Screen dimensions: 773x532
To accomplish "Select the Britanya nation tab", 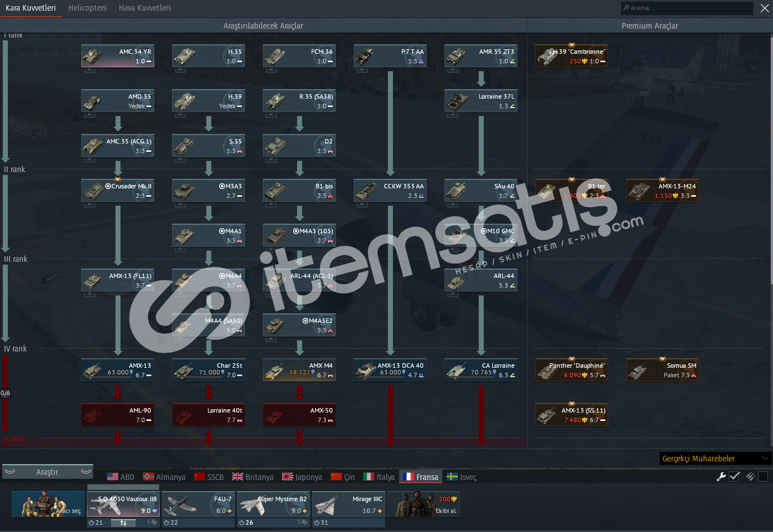I will [253, 477].
